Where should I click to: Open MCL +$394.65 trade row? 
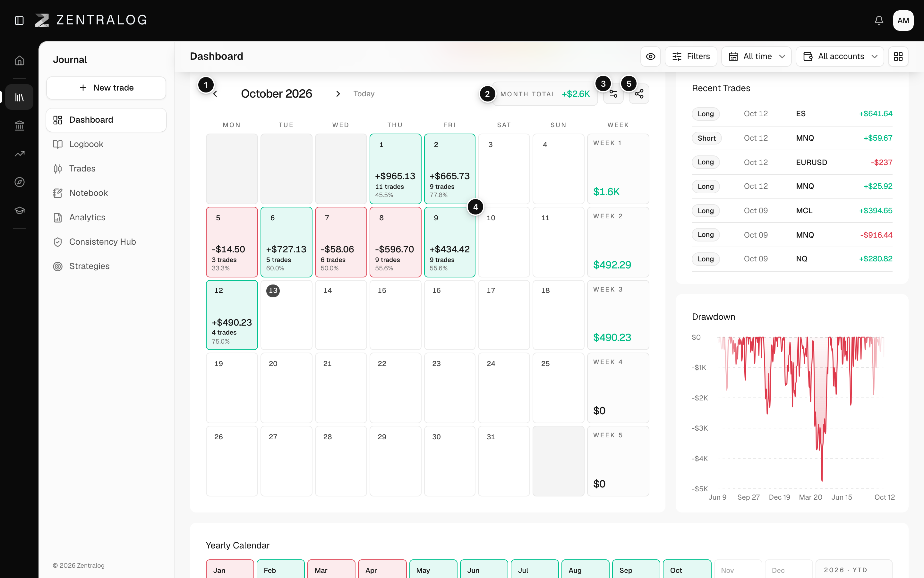(x=792, y=211)
